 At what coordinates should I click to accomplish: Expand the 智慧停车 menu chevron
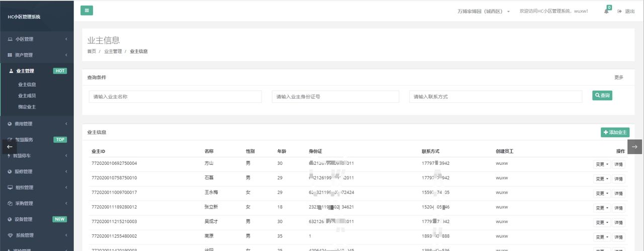pos(66,156)
